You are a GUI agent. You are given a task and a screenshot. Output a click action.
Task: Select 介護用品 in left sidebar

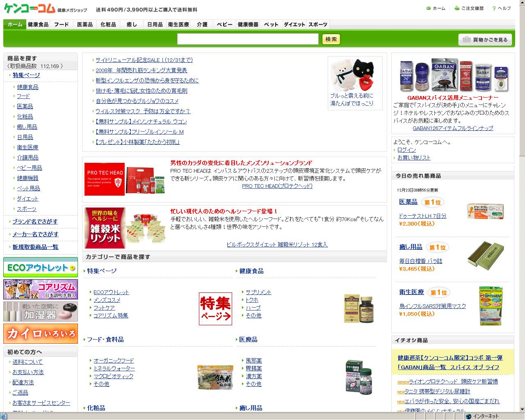27,157
